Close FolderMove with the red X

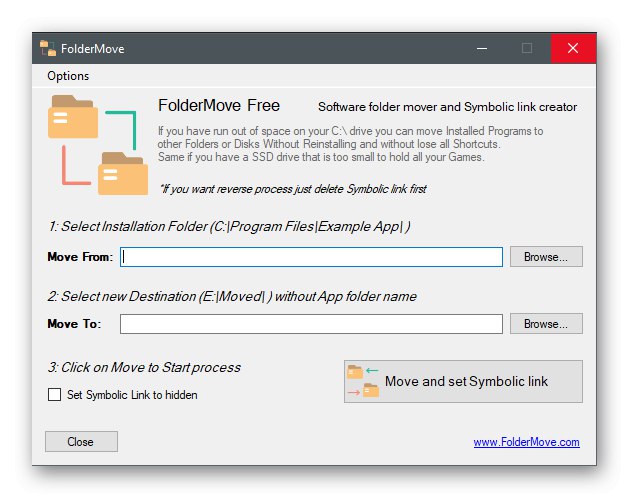[573, 49]
